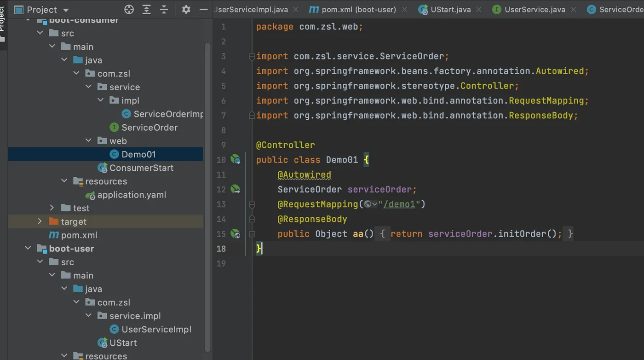Collapse the service.impl package chevron
This screenshot has height=360, width=644.
[88, 315]
